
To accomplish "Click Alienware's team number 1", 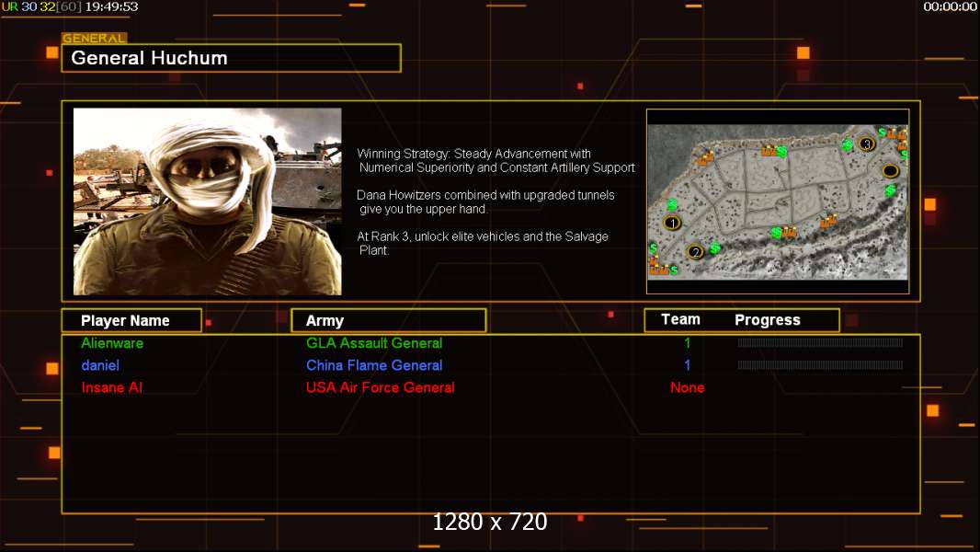I will coord(687,342).
